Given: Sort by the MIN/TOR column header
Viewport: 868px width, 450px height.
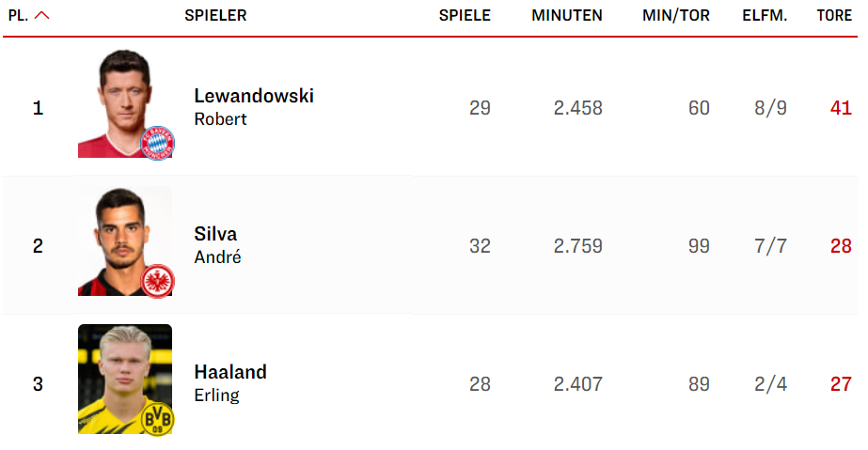Looking at the screenshot, I should (x=676, y=15).
